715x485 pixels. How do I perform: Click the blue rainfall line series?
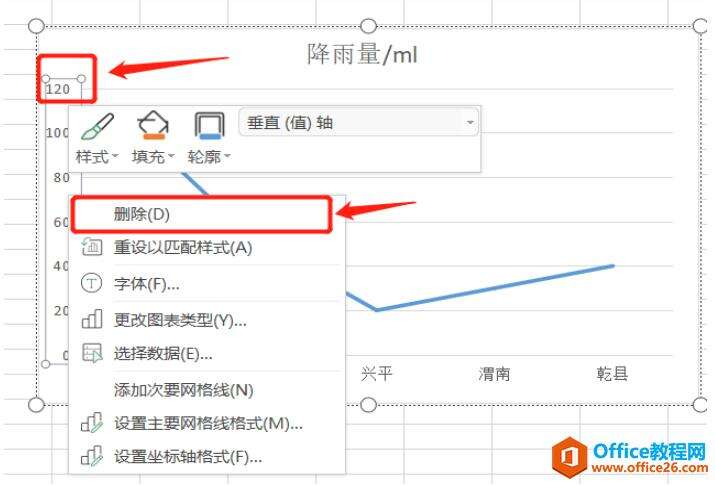click(495, 288)
